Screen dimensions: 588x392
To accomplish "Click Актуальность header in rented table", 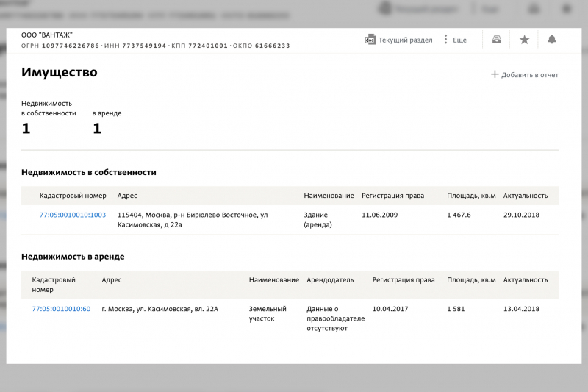I will 526,279.
